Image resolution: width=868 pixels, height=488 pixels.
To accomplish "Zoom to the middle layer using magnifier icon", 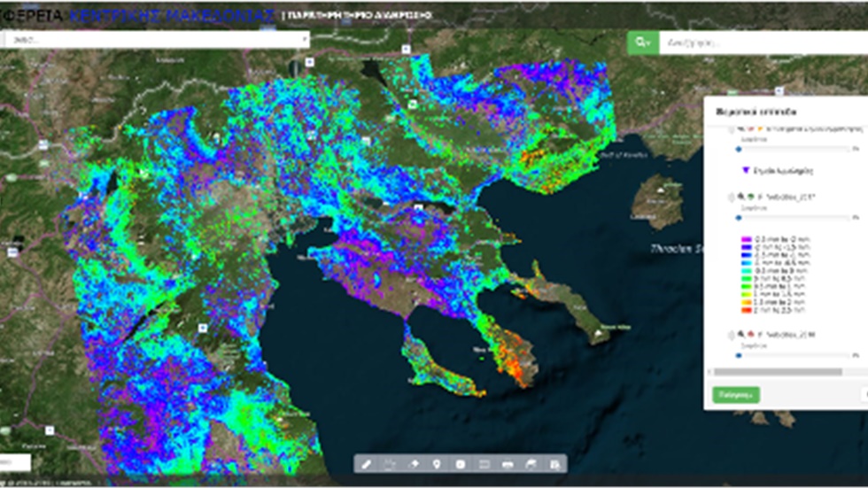I will coord(740,197).
